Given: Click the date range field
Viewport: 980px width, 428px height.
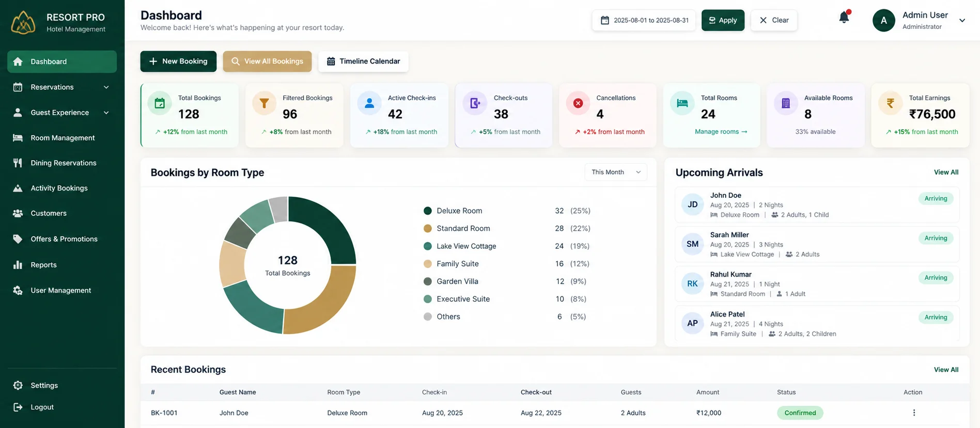Looking at the screenshot, I should coord(644,20).
